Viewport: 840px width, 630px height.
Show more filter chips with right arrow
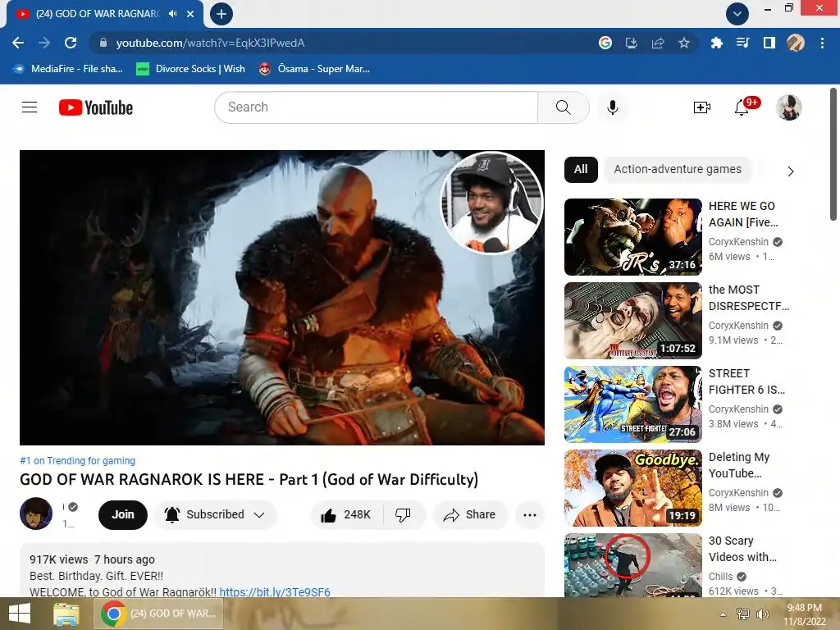coord(791,171)
